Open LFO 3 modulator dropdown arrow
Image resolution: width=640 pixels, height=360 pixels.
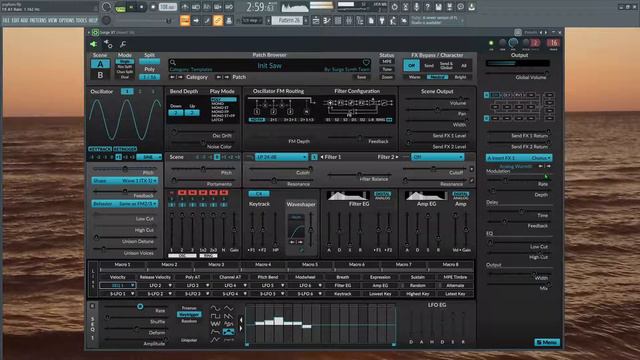(208, 285)
